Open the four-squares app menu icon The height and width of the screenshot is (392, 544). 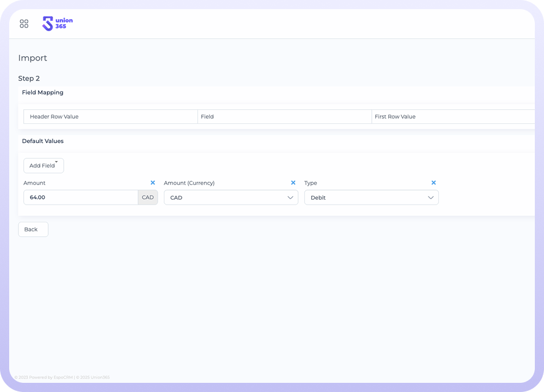click(24, 24)
